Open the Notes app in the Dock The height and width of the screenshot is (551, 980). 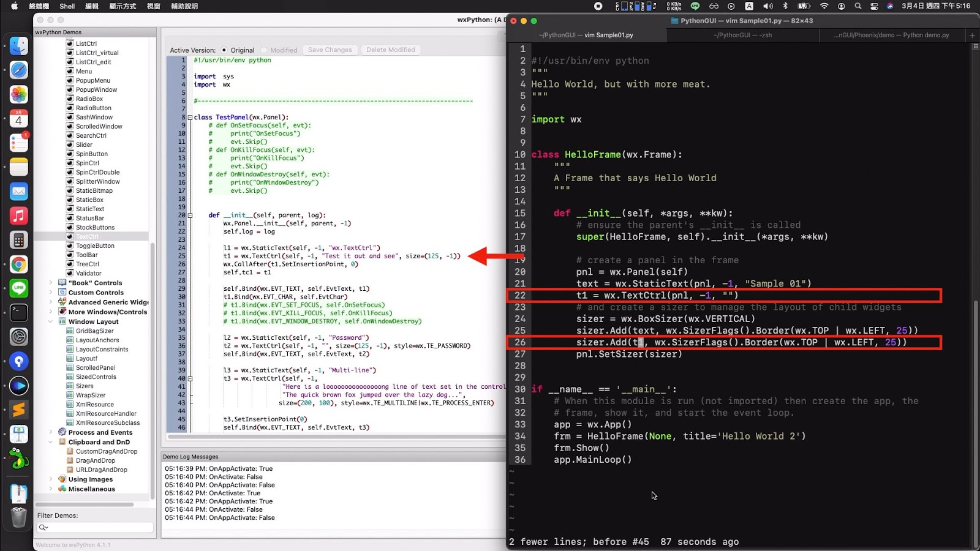coord(19,167)
